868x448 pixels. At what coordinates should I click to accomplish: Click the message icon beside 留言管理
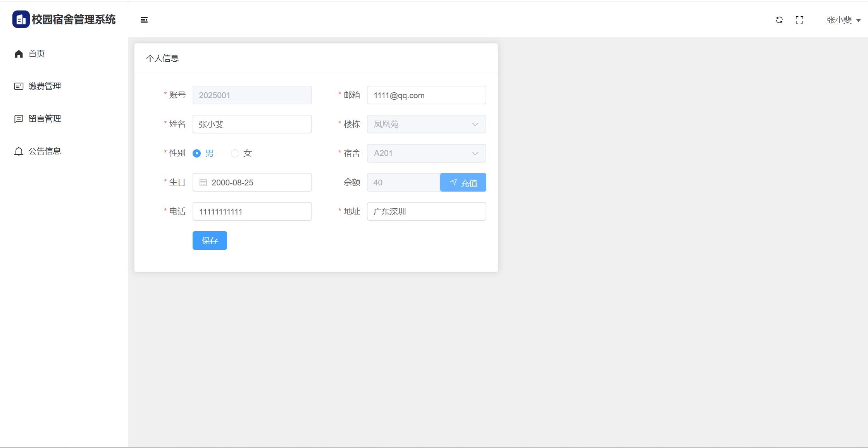pyautogui.click(x=19, y=119)
